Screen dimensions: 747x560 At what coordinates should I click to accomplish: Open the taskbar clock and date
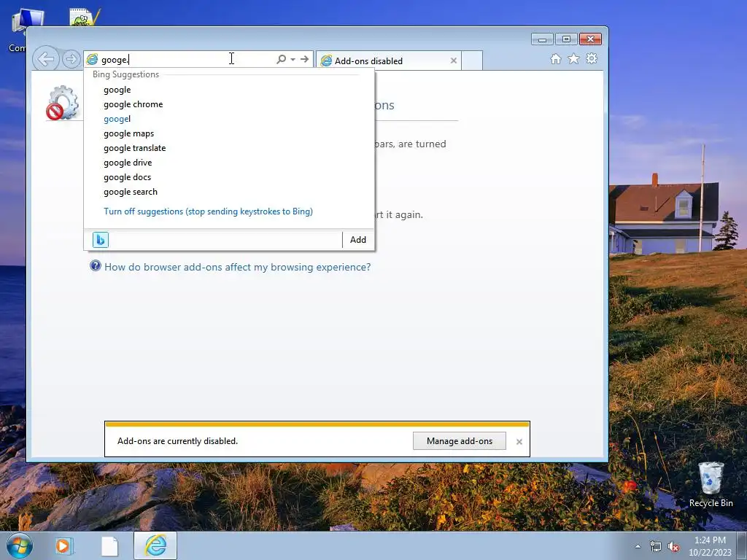pos(710,546)
